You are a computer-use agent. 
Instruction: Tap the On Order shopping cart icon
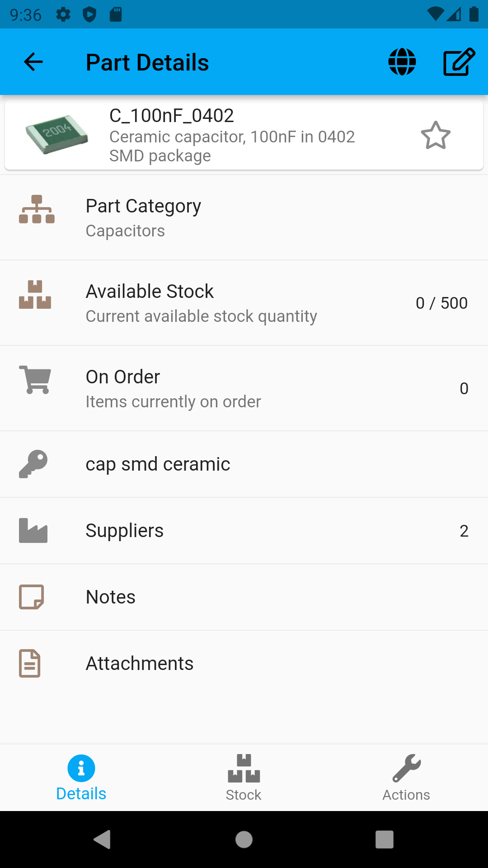click(x=35, y=380)
